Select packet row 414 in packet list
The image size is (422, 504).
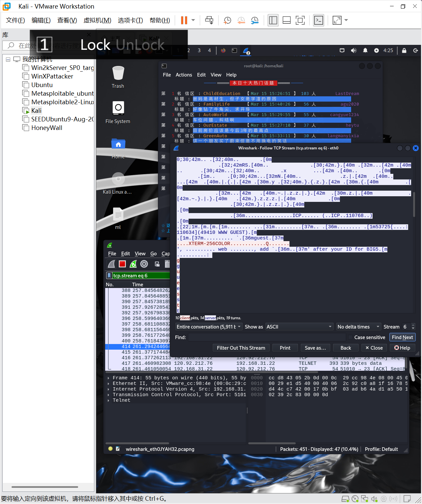coord(138,347)
